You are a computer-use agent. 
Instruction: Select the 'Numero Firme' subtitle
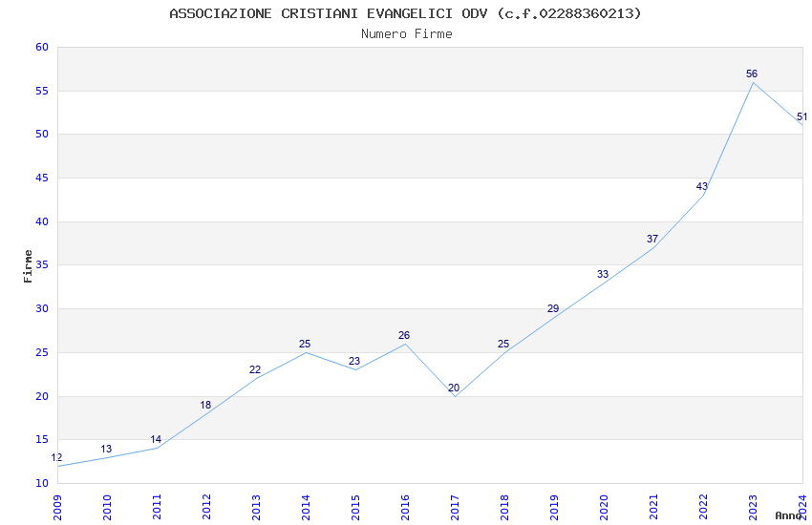pyautogui.click(x=407, y=34)
